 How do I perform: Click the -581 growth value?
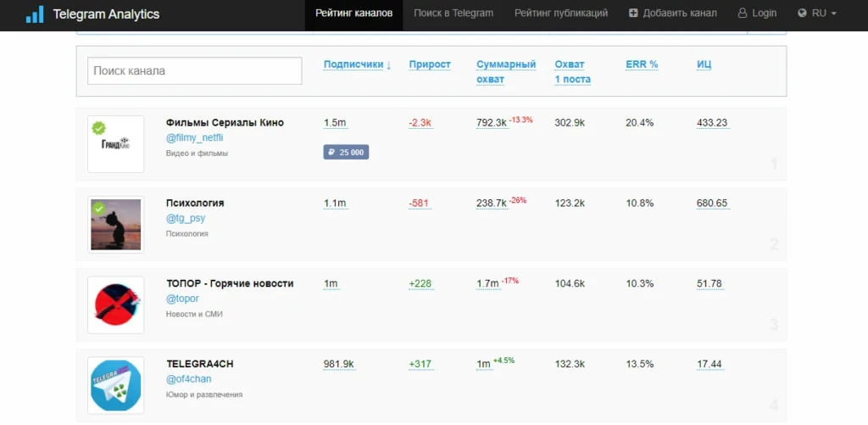[419, 204]
